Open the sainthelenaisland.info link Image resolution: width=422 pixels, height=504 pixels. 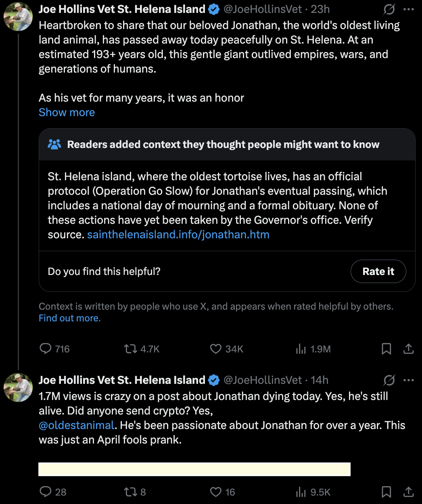click(x=178, y=235)
